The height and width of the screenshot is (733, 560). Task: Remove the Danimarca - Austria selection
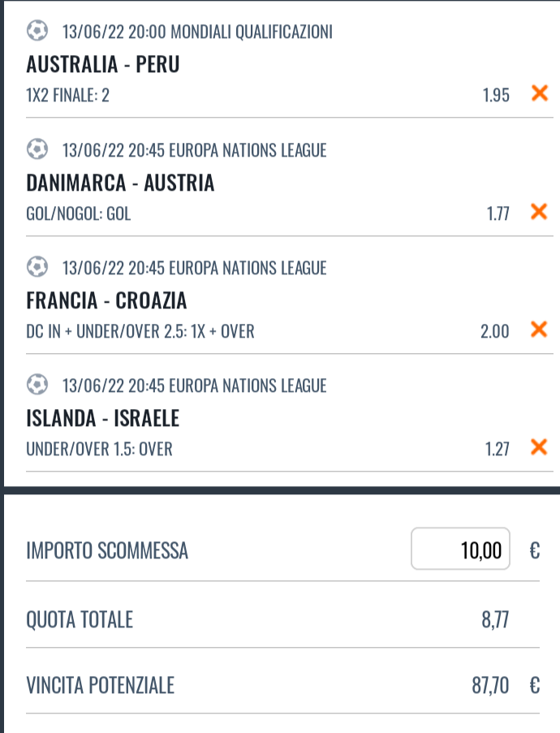pos(539,211)
